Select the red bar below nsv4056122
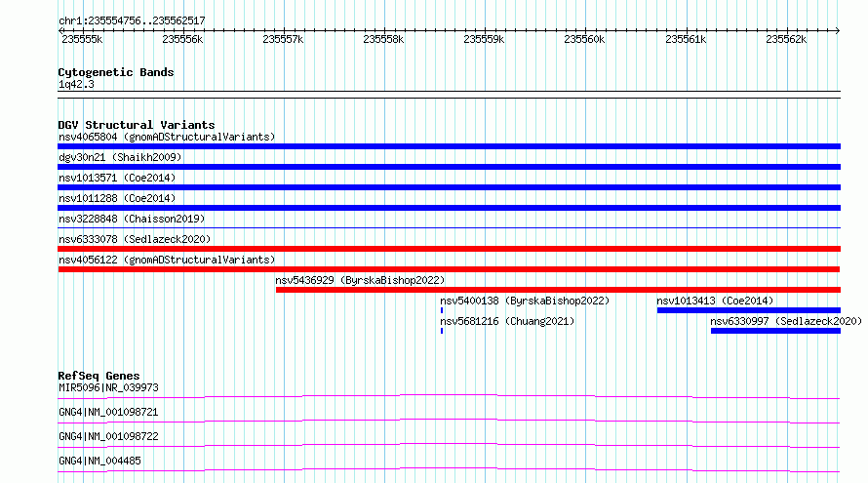The height and width of the screenshot is (483, 868). point(449,269)
